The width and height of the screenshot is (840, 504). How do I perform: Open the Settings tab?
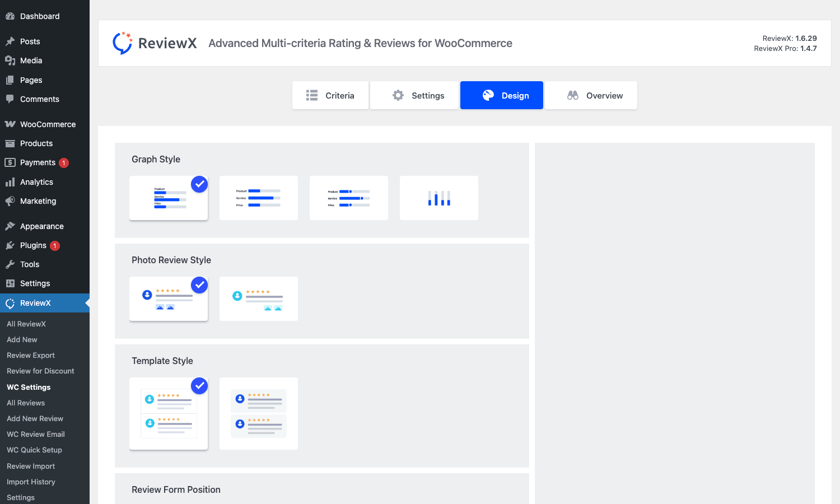tap(414, 95)
